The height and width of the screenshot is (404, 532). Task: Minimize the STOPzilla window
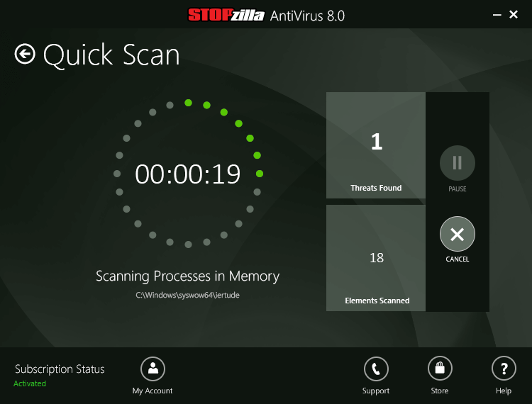[x=497, y=15]
